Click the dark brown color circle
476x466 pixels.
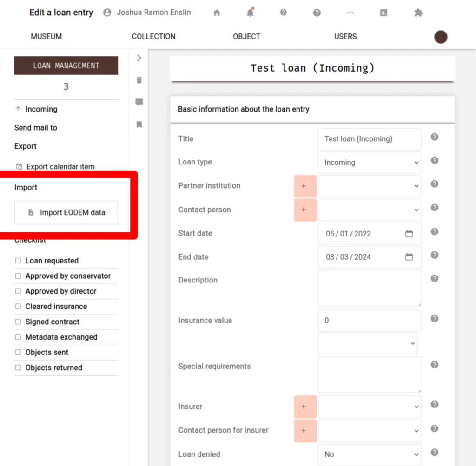click(x=441, y=37)
